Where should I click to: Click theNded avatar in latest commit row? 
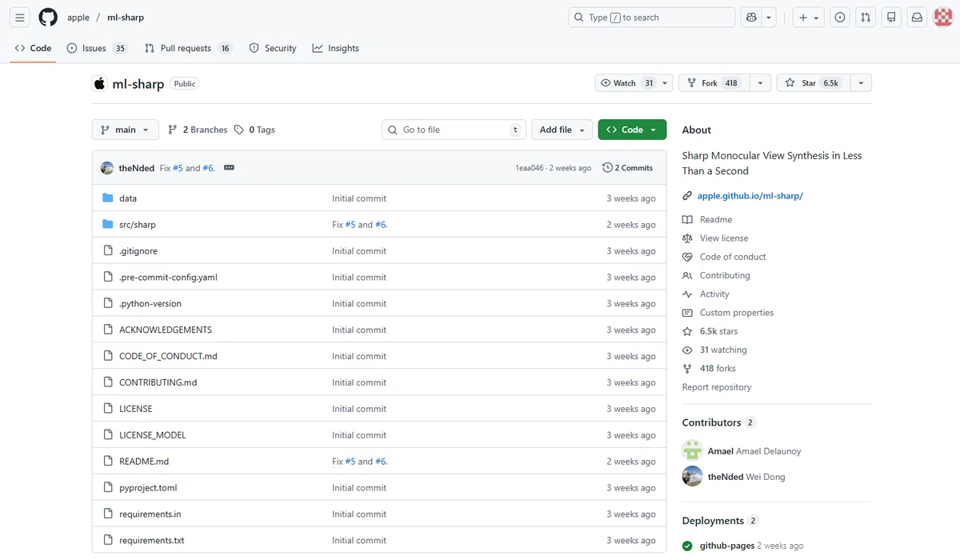point(107,168)
